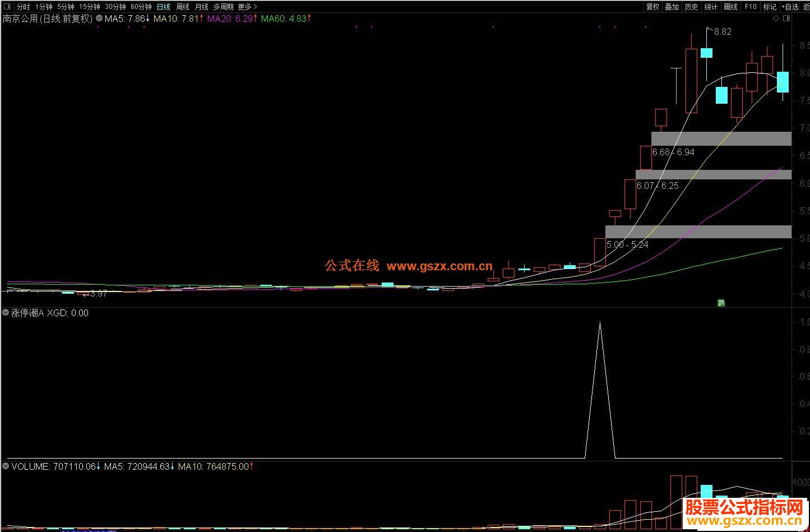Screen dimensions: 810x532
Task: Click the cyan candlestick near 8.82 high
Action: coord(706,53)
